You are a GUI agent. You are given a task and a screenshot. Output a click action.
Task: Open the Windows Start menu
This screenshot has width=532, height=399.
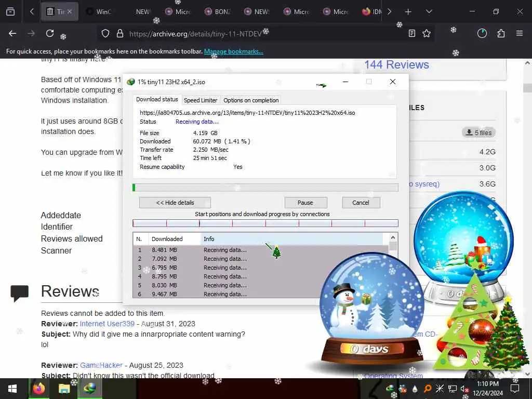(12, 389)
